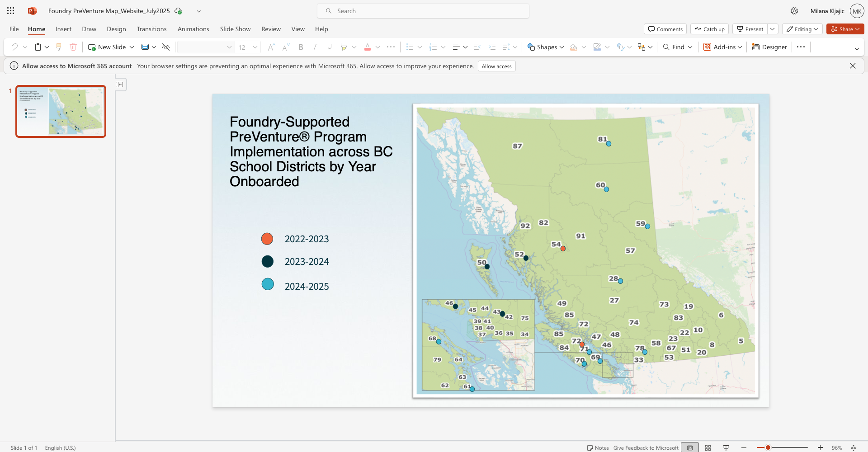Image resolution: width=868 pixels, height=452 pixels.
Task: Expand the Present options arrow
Action: pos(773,29)
